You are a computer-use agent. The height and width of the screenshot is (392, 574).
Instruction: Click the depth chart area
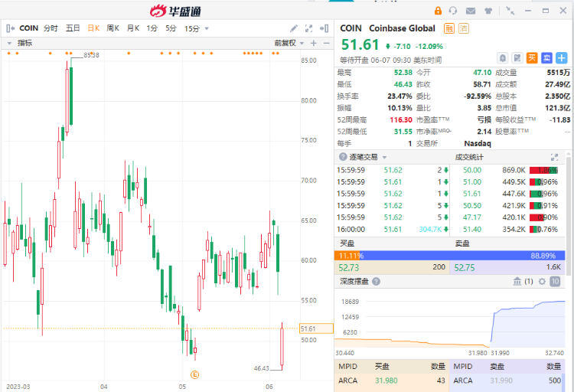click(x=449, y=322)
